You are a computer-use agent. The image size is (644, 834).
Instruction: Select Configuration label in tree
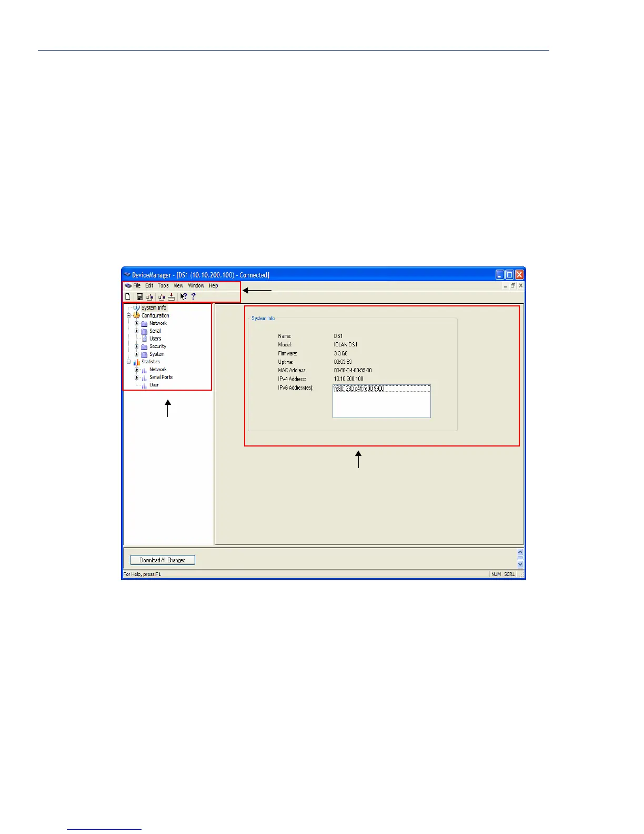(x=155, y=316)
